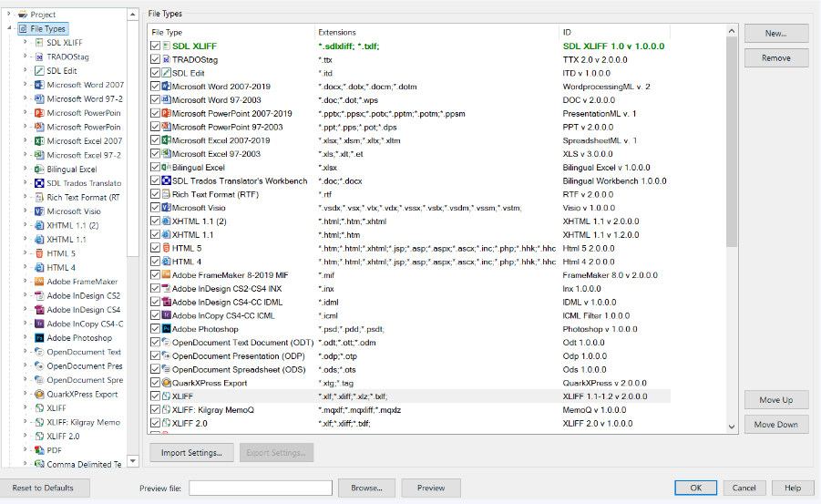
Task: Select SDL Edit in the tree
Action: (62, 71)
